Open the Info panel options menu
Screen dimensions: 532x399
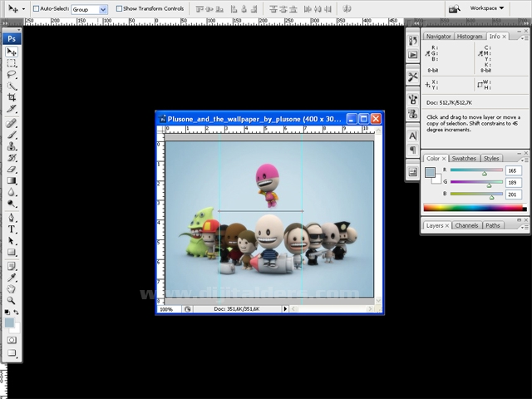525,38
